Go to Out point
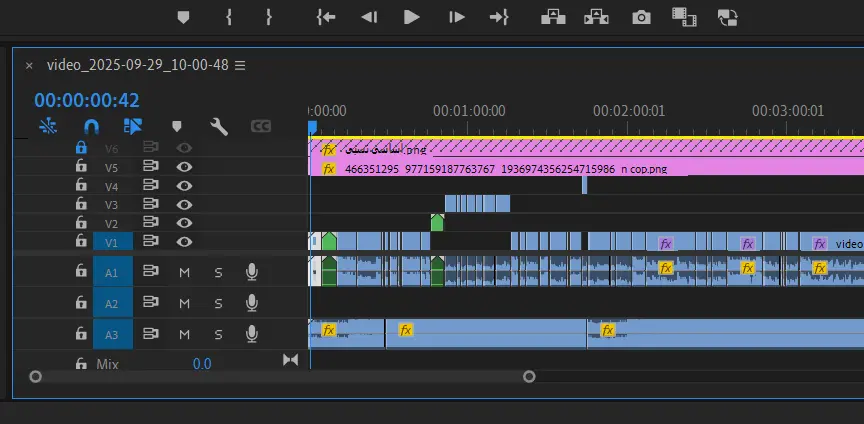 pyautogui.click(x=499, y=18)
